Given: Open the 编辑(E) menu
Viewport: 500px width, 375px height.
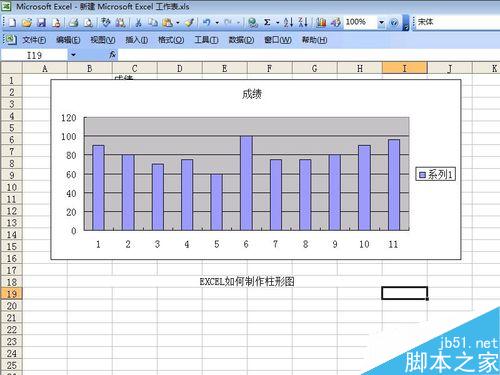Looking at the screenshot, I should point(68,40).
